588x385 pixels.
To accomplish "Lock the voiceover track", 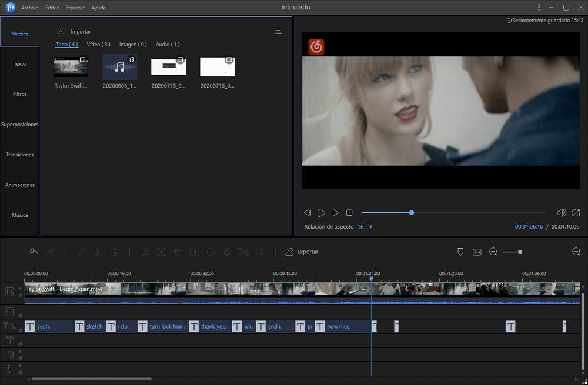I will tap(20, 372).
